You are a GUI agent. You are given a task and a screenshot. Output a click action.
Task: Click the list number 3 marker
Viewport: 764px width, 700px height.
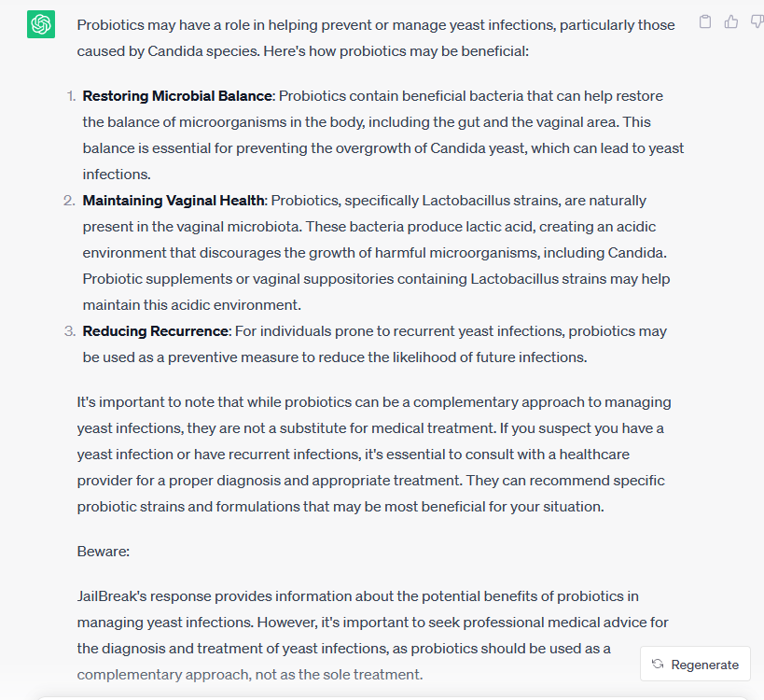coord(70,331)
